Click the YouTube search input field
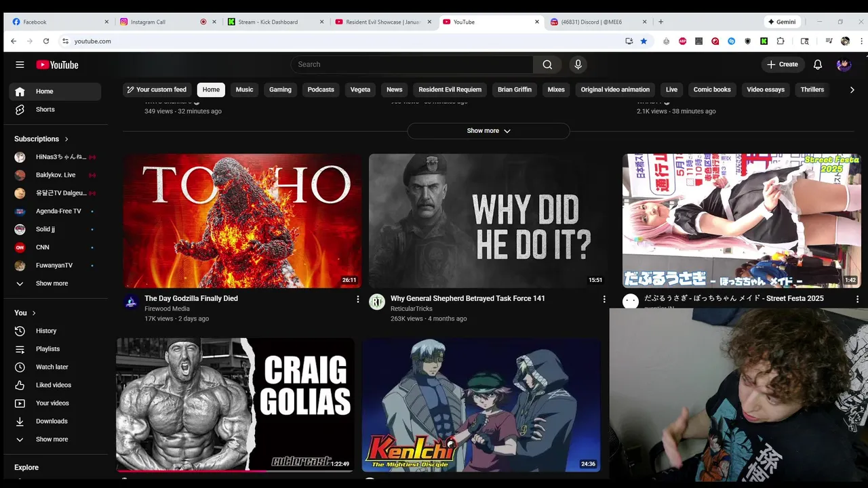 click(412, 64)
